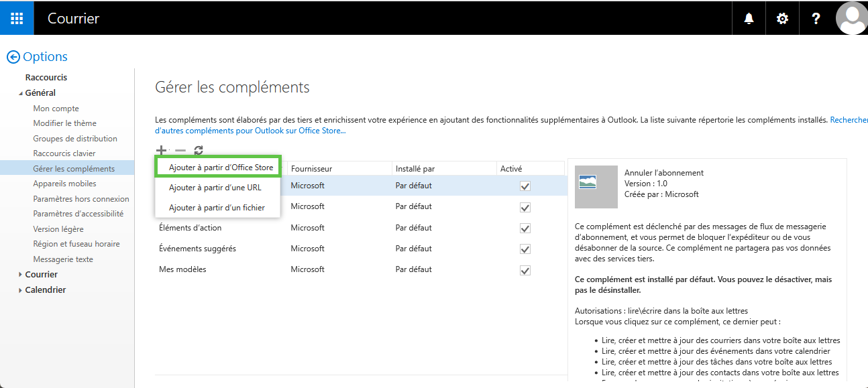Open the settings gear menu
The image size is (868, 388).
(782, 18)
